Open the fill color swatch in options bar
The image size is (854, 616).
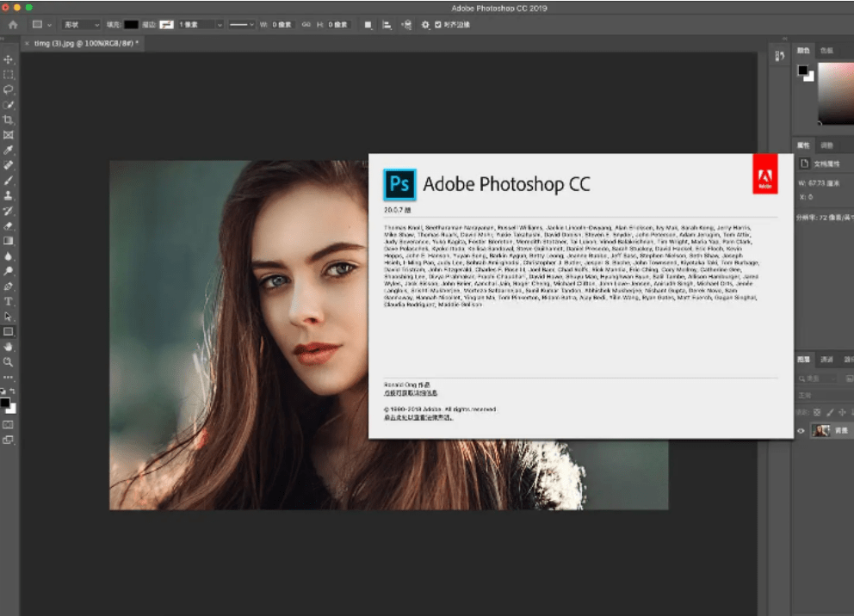(x=131, y=24)
